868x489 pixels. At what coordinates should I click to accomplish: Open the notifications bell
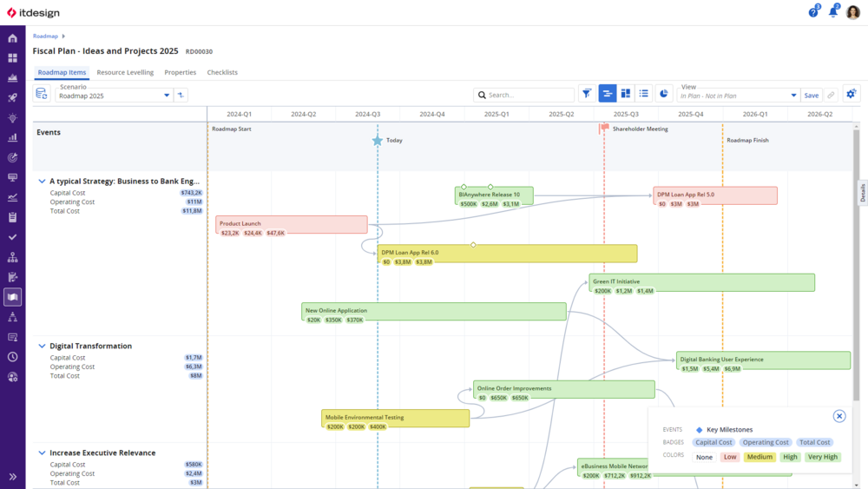click(x=833, y=12)
